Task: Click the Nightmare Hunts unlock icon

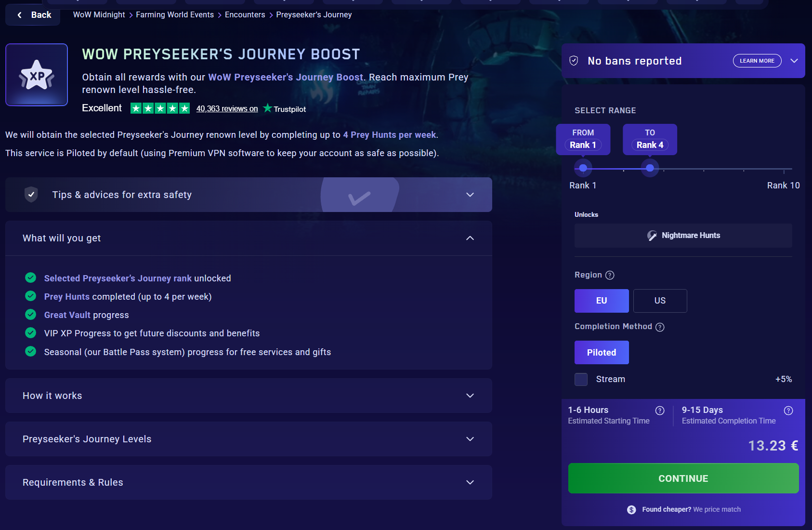Action: [652, 236]
